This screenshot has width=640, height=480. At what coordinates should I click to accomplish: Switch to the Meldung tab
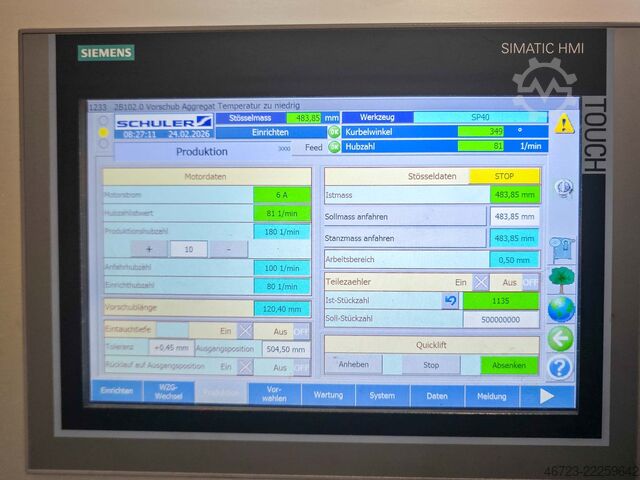point(492,396)
